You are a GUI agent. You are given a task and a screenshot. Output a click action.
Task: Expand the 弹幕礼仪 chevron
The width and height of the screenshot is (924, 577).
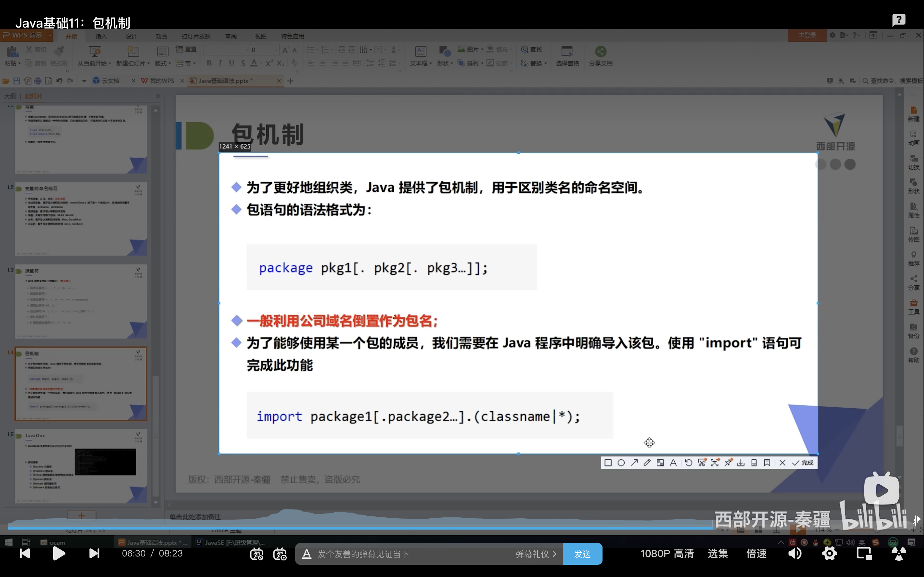[555, 554]
